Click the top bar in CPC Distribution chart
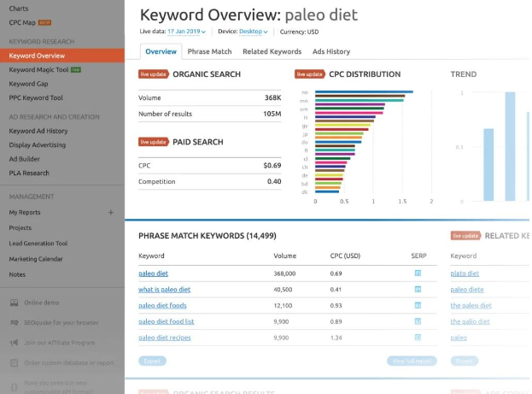The height and width of the screenshot is (394, 532). (364, 92)
